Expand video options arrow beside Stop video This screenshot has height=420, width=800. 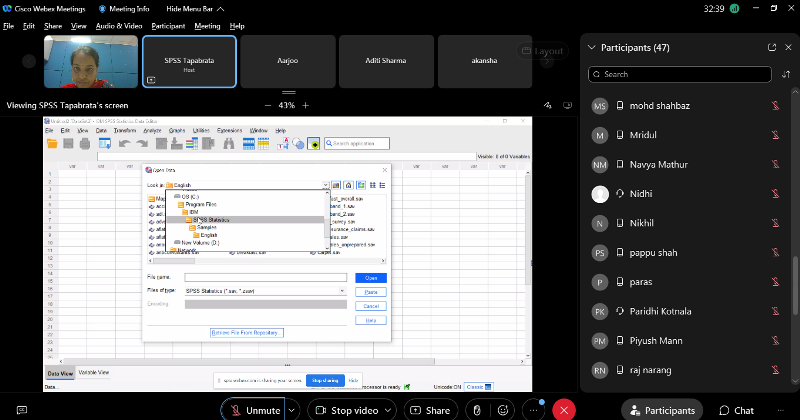pos(386,410)
